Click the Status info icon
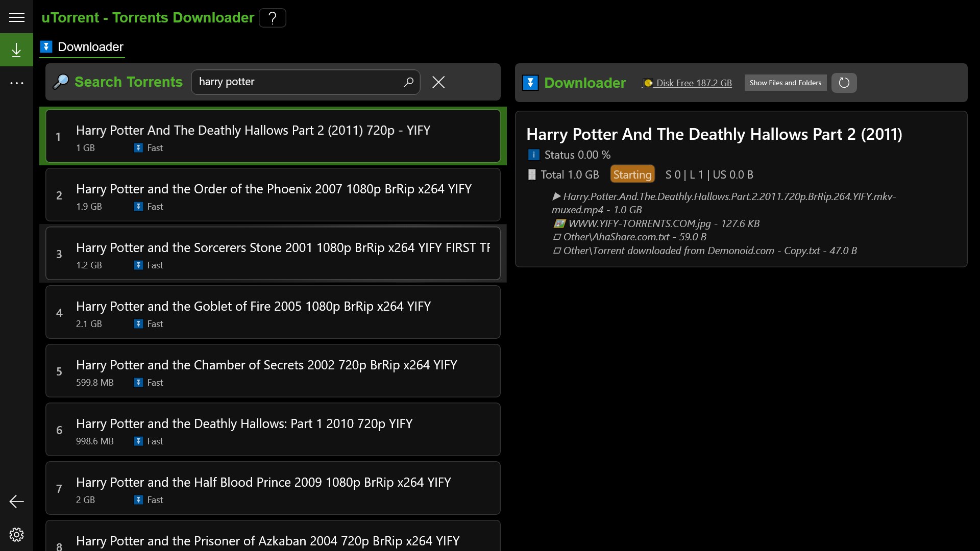The width and height of the screenshot is (980, 551). point(533,155)
